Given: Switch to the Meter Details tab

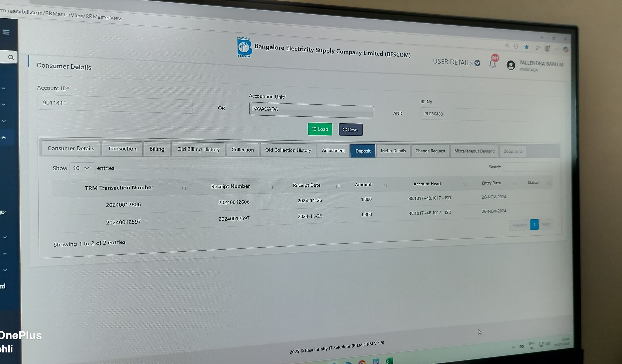Looking at the screenshot, I should [393, 151].
